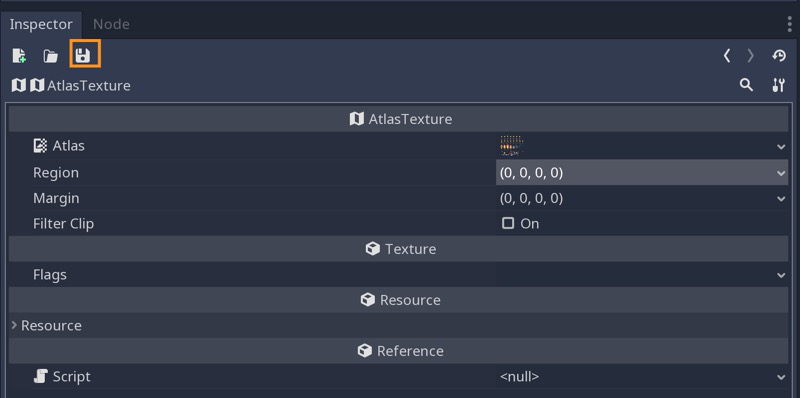
Task: Open the object history icon
Action: (x=779, y=56)
